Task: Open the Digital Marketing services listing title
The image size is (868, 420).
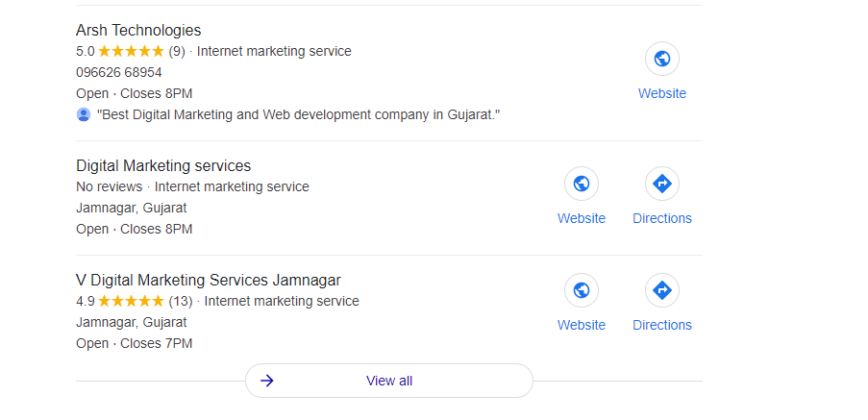Action: click(163, 165)
